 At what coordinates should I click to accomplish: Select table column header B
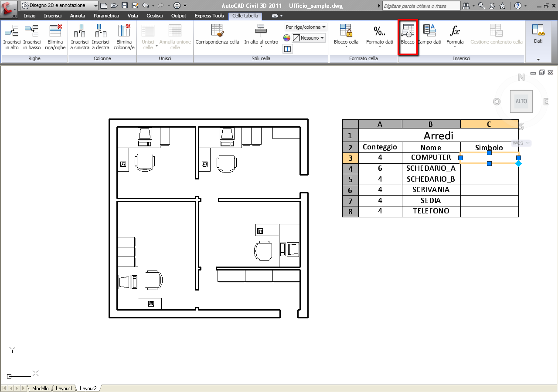click(431, 124)
